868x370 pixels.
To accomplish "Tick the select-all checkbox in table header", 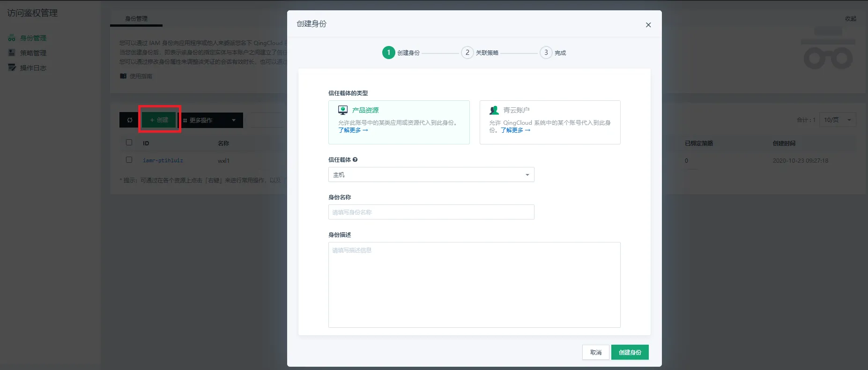I will tap(129, 143).
